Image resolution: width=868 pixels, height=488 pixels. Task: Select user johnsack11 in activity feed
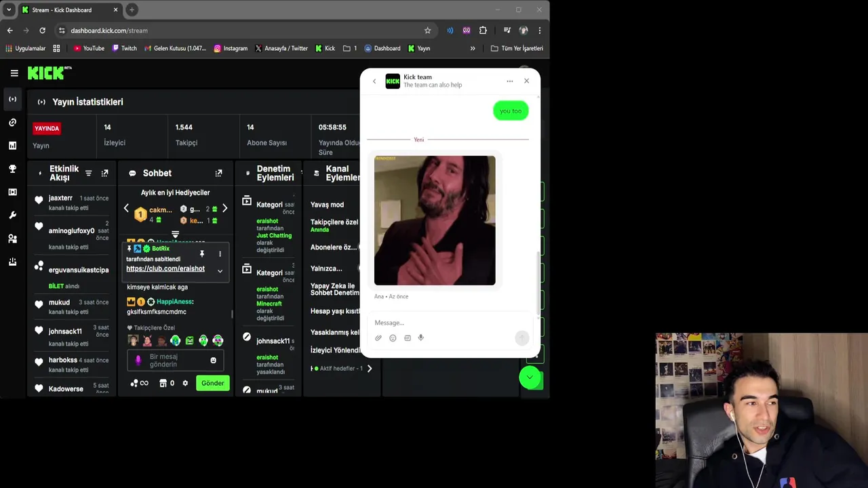pyautogui.click(x=65, y=331)
